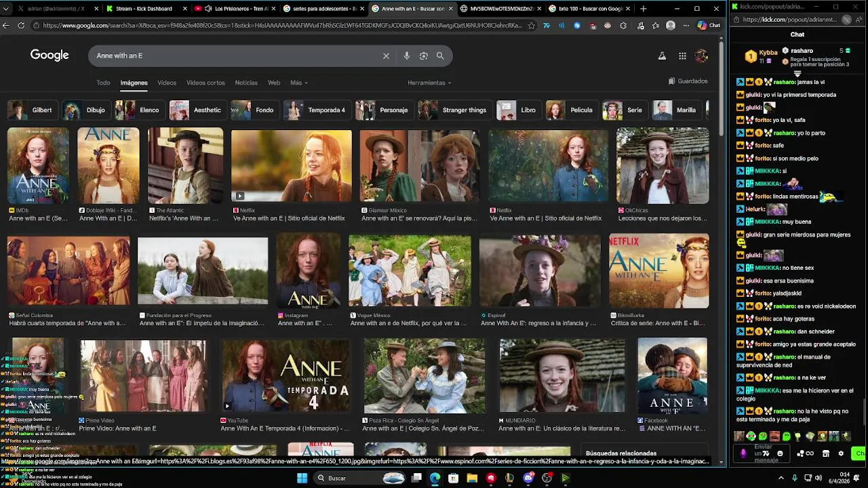Go back to the previous page
Viewport: 868px width, 488px height.
pyautogui.click(x=6, y=25)
